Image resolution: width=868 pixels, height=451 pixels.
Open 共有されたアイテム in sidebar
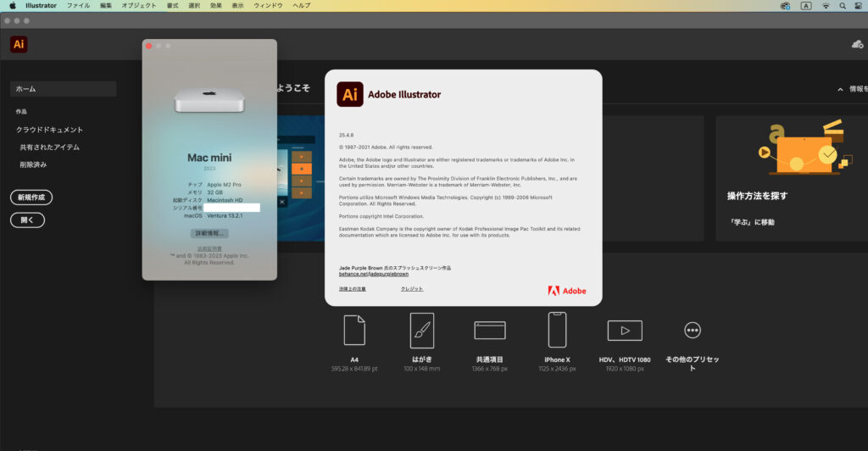click(x=50, y=148)
